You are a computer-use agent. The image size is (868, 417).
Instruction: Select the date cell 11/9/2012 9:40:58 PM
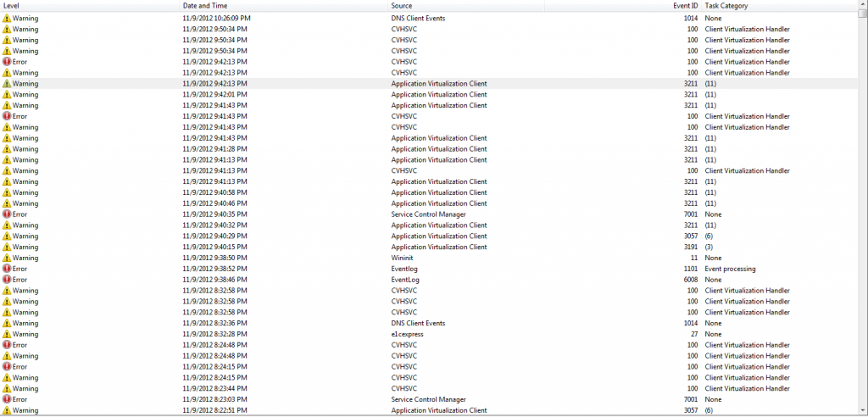click(x=214, y=192)
